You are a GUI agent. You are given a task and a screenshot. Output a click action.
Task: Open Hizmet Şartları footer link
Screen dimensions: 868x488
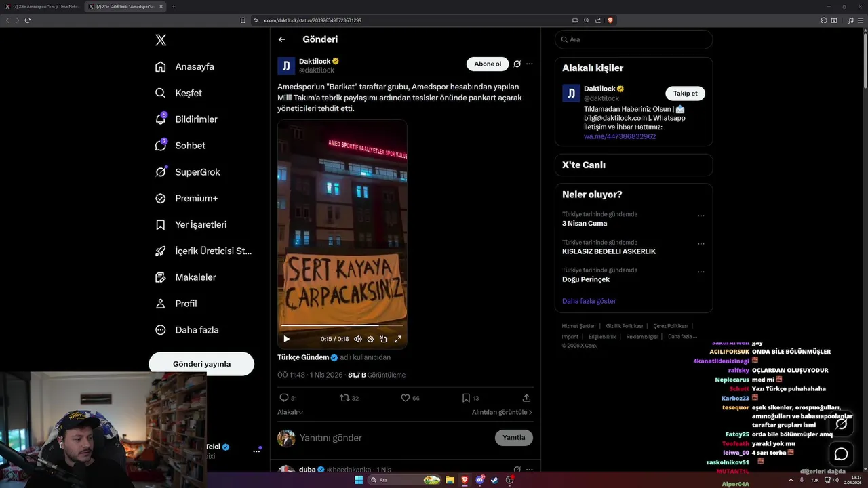[x=578, y=326]
